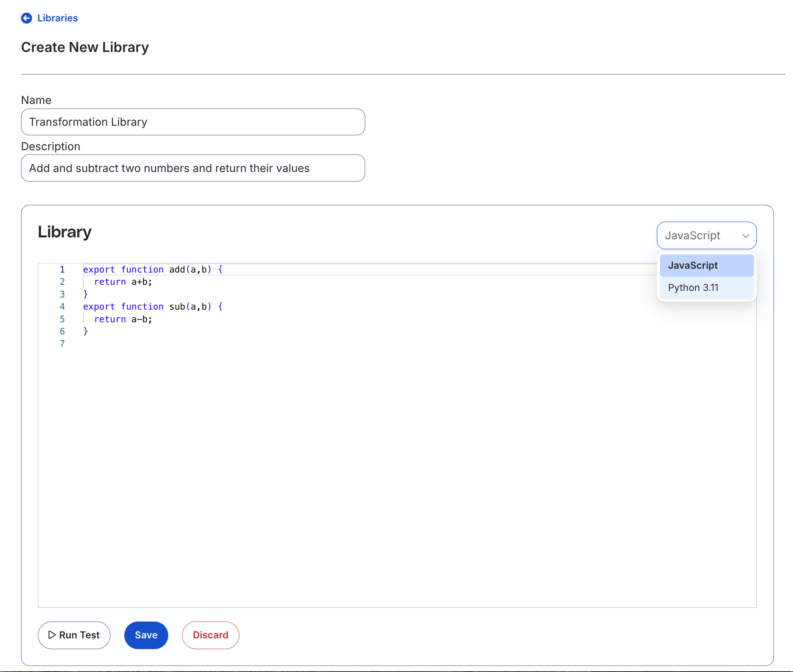Click code line 'return a-b;'

(x=123, y=319)
